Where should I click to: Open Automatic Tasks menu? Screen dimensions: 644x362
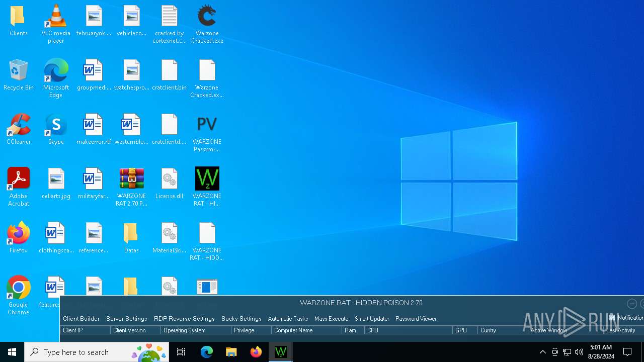pos(288,319)
